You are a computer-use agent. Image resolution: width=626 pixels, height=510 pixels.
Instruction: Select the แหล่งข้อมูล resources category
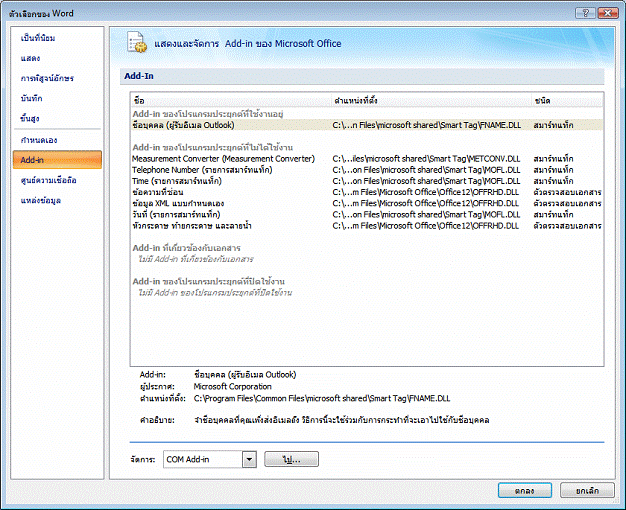(41, 200)
